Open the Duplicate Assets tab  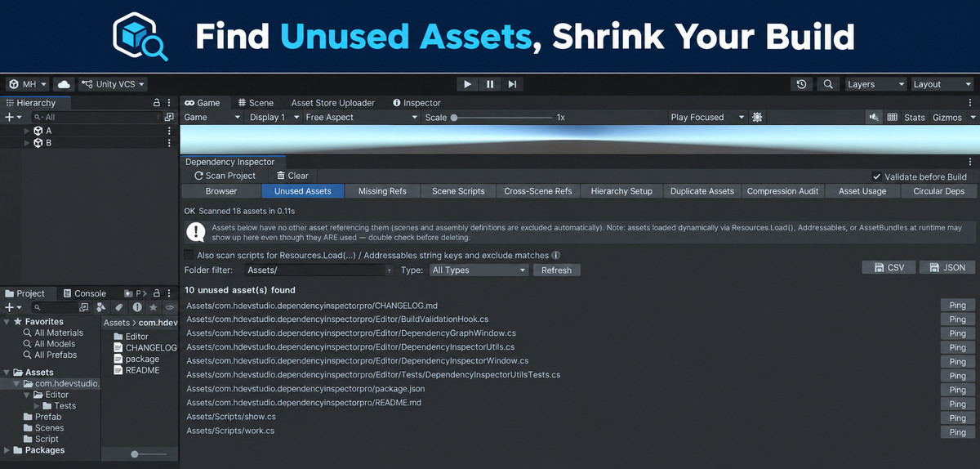click(x=702, y=191)
